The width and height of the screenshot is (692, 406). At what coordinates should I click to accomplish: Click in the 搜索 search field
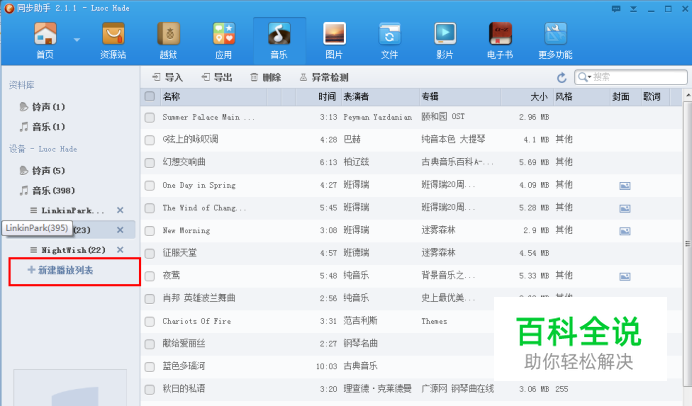point(625,77)
